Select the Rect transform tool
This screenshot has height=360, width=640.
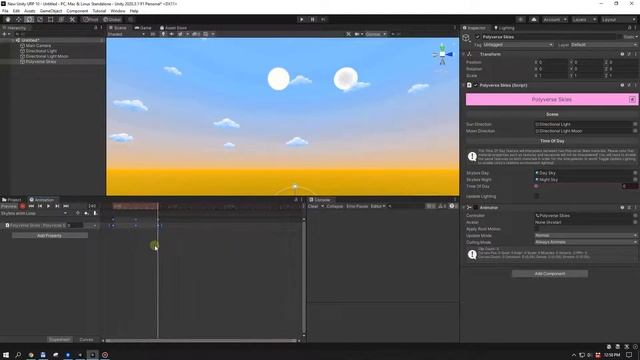51,19
